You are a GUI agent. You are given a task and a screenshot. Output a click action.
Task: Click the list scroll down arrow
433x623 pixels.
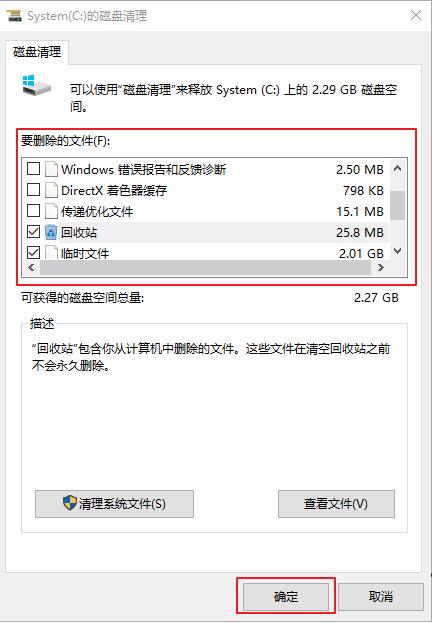tap(397, 251)
